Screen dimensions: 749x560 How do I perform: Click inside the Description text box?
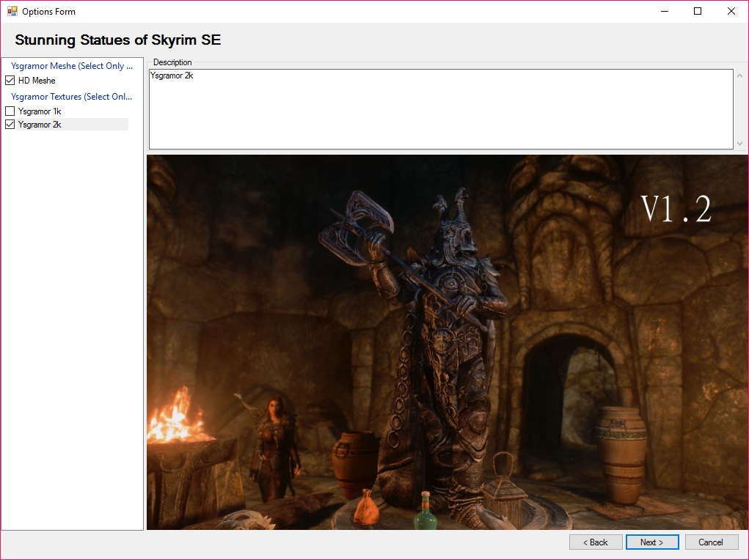[x=441, y=109]
